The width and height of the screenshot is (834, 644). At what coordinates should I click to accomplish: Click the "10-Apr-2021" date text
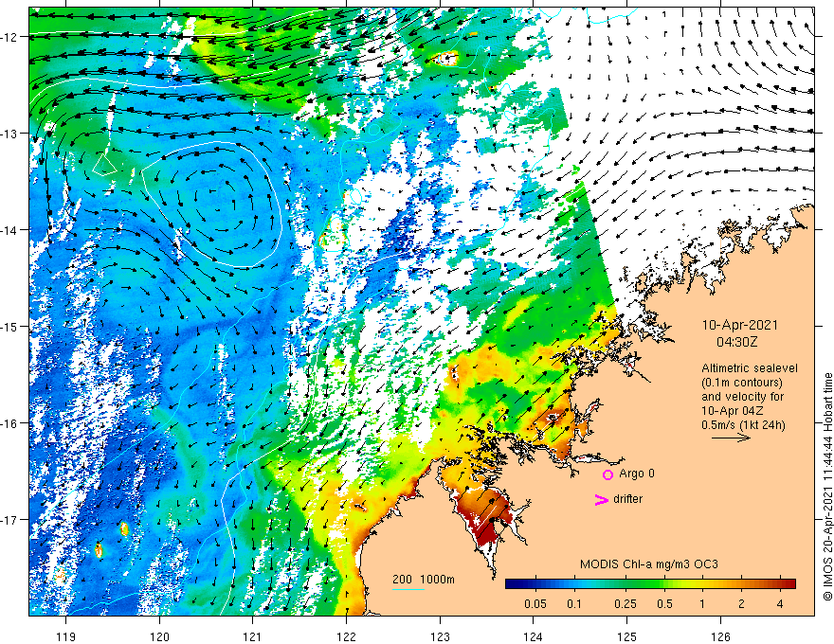[740, 325]
